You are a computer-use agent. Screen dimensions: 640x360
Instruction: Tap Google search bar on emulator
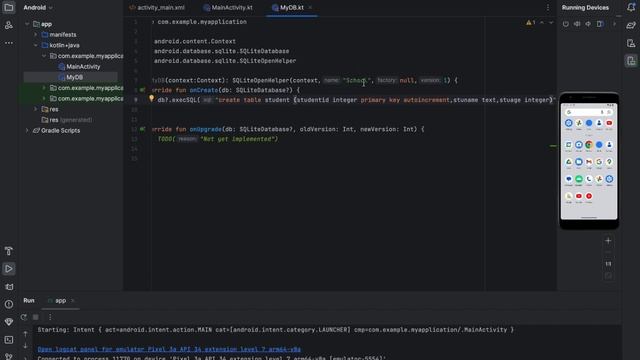[589, 112]
